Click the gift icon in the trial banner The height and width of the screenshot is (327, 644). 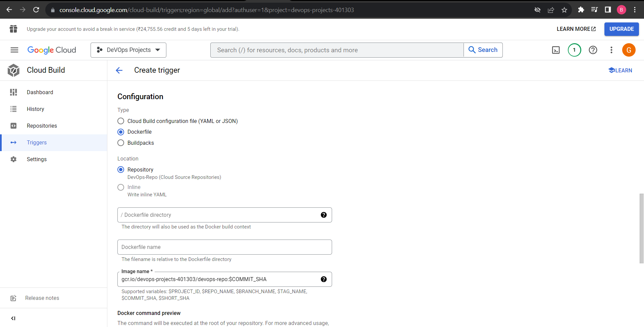click(13, 29)
